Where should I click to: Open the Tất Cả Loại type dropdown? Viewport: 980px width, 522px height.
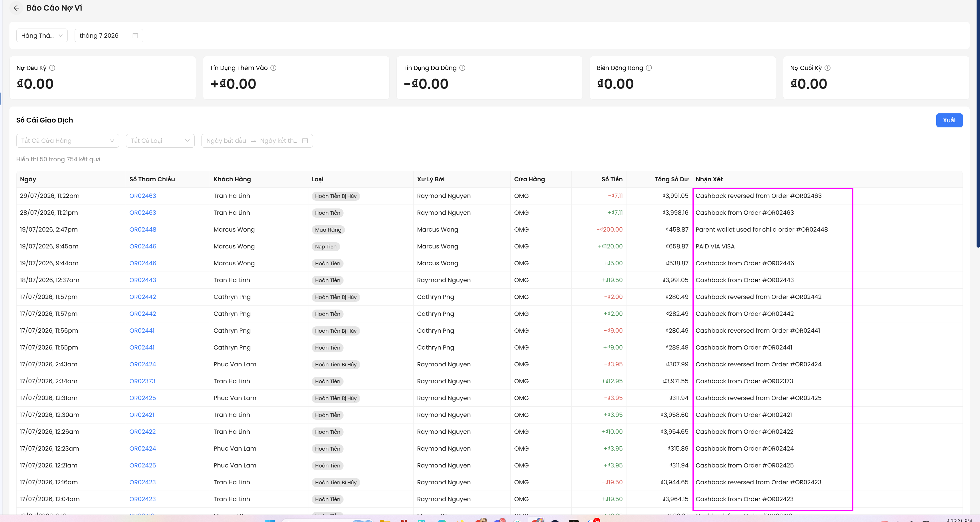point(160,141)
